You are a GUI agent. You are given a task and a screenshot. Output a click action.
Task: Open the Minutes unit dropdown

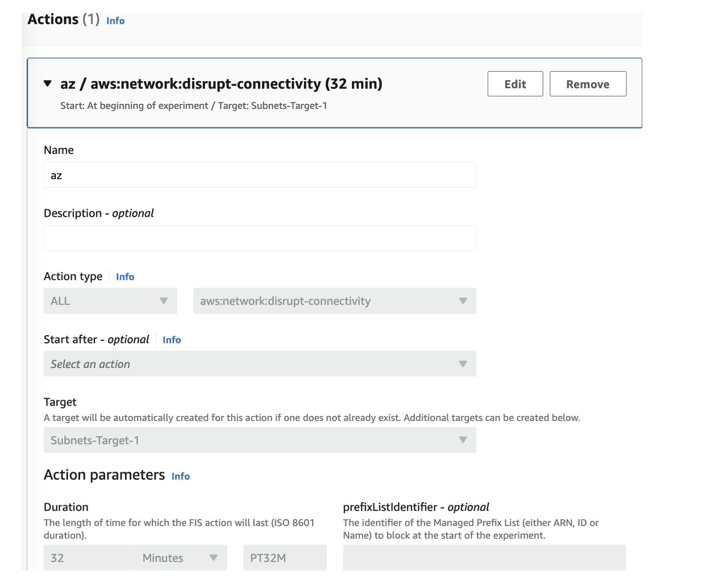[x=179, y=558]
